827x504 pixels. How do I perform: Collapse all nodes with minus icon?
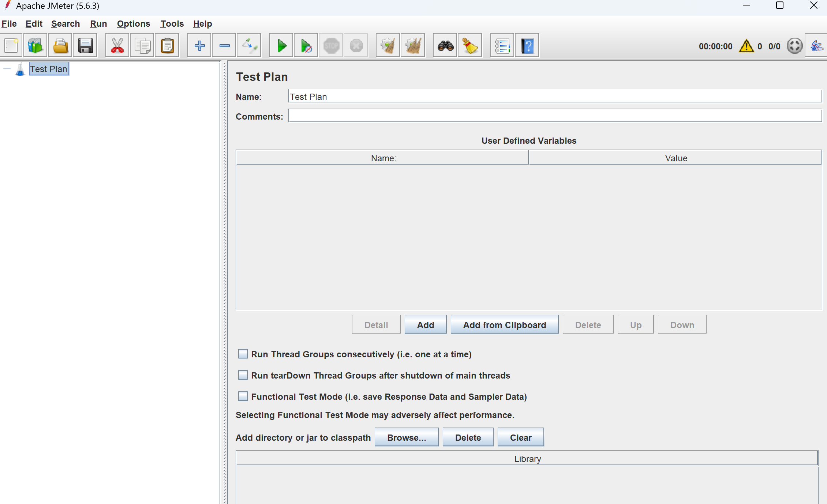[x=224, y=46]
